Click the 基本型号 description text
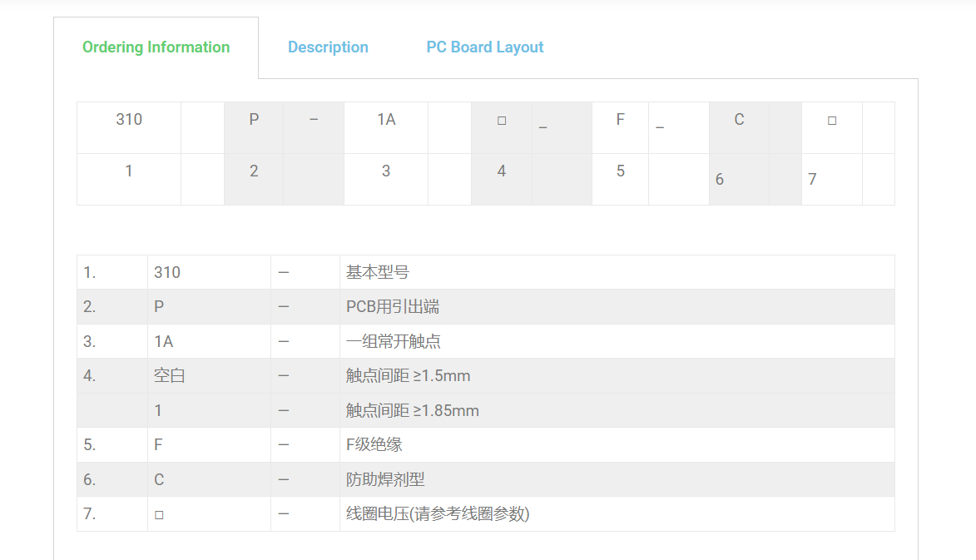976x560 pixels. pos(378,272)
